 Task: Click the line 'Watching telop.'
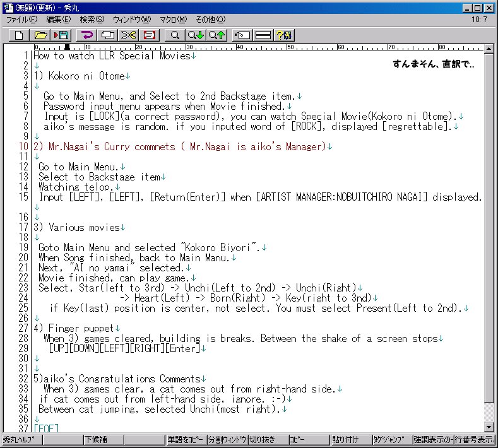coord(76,187)
